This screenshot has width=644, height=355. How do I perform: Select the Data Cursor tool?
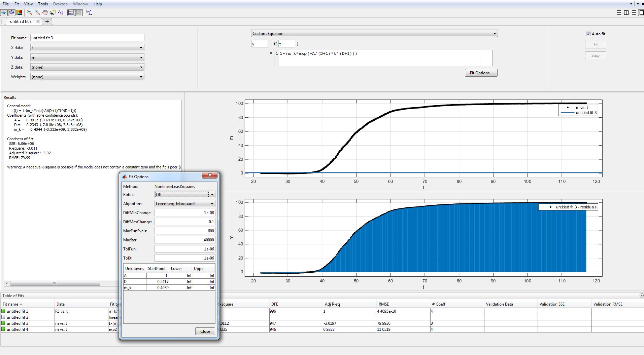click(x=53, y=12)
